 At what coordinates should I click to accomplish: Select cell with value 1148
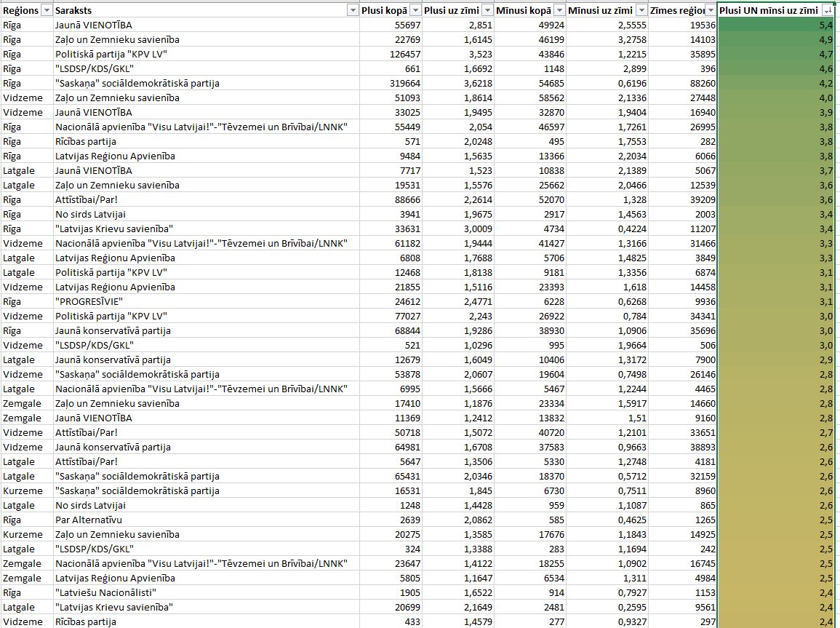[x=530, y=68]
